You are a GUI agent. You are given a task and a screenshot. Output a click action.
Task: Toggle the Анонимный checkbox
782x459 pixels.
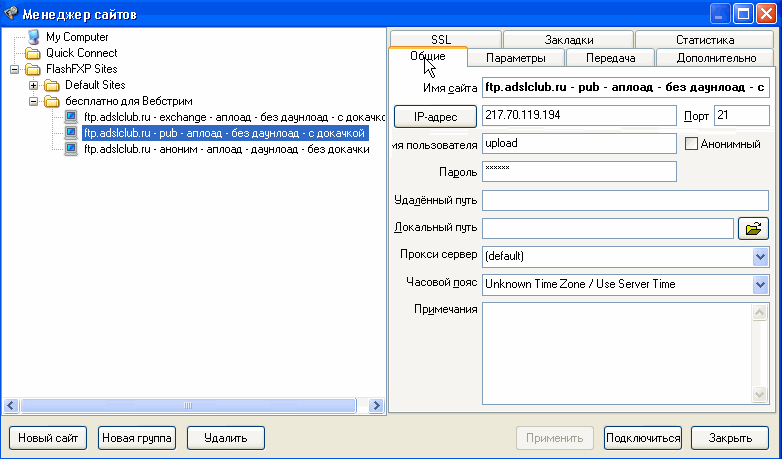(691, 144)
